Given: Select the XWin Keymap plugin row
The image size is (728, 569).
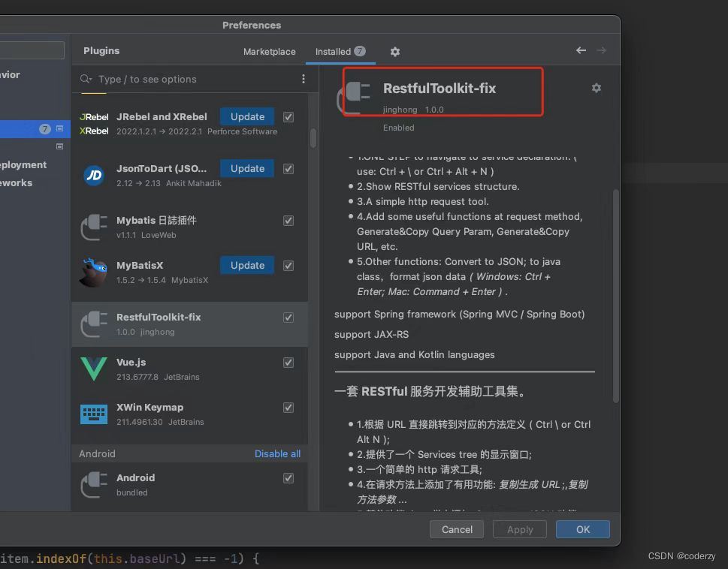Looking at the screenshot, I should 189,414.
